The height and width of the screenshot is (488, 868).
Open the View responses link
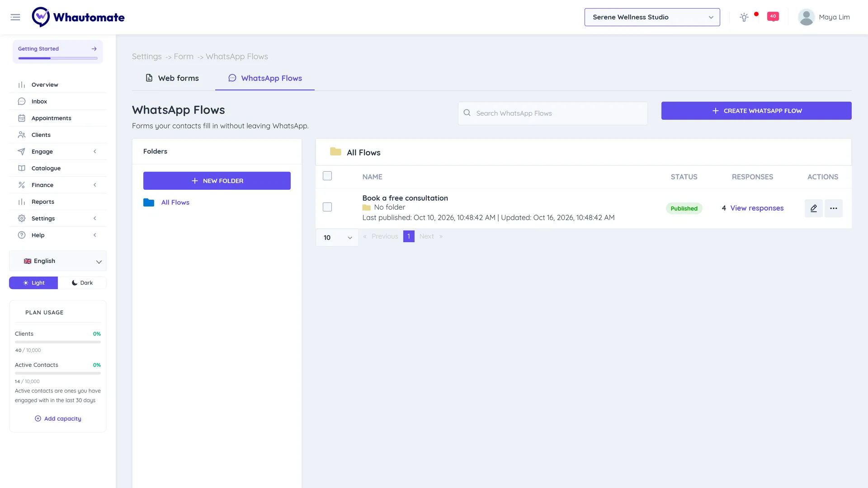(x=757, y=208)
